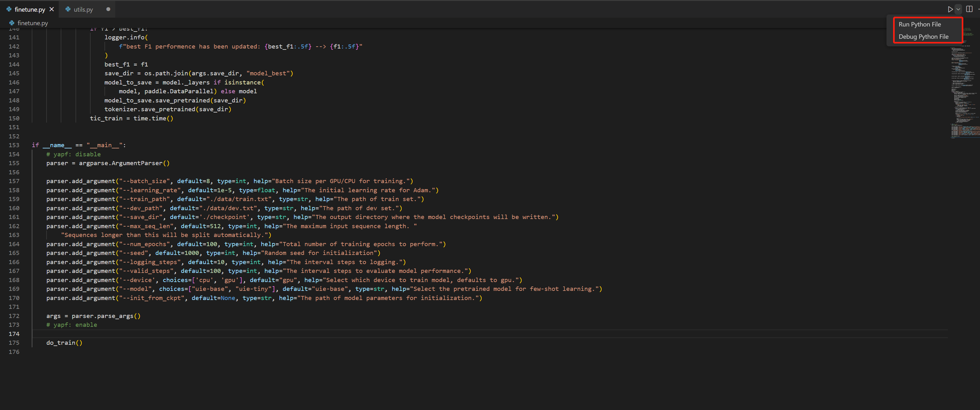Close the finetune.py tab
This screenshot has width=980, height=410.
pos(52,9)
